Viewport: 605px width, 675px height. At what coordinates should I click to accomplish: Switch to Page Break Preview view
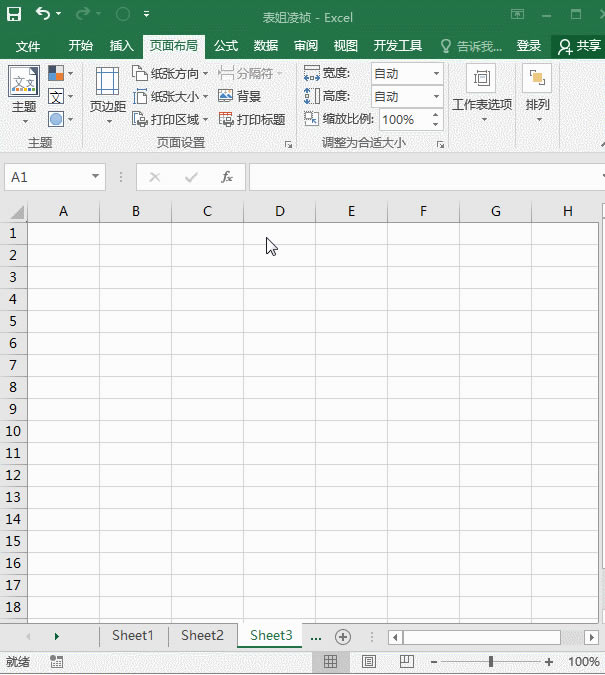[x=406, y=662]
